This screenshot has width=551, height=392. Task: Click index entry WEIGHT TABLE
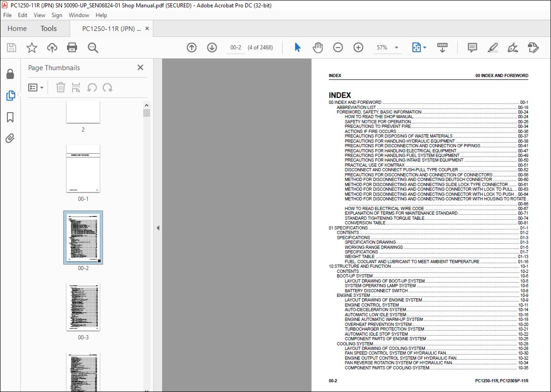(359, 256)
